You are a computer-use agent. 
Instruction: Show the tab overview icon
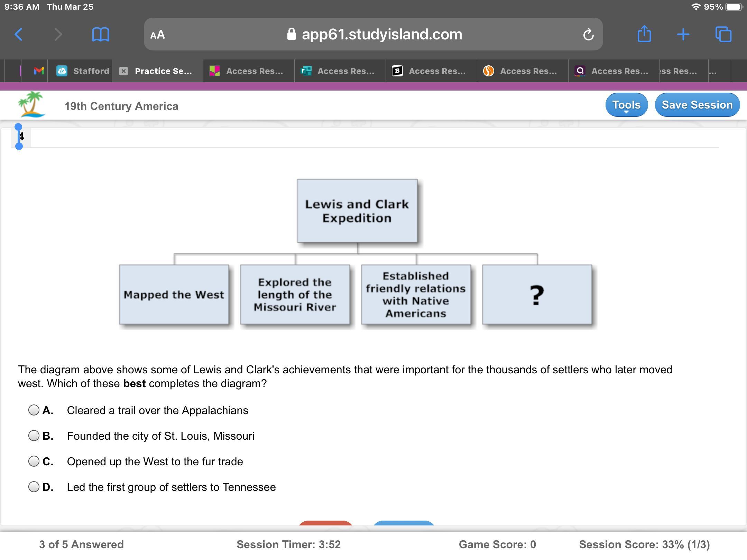coord(723,35)
